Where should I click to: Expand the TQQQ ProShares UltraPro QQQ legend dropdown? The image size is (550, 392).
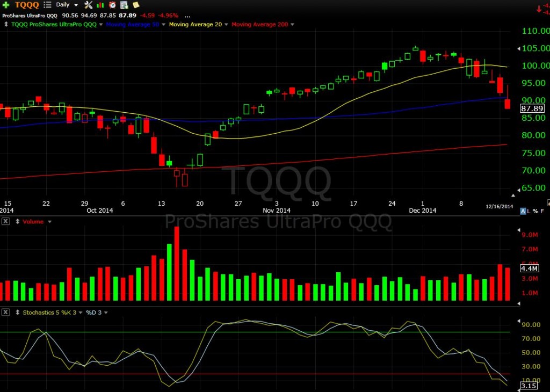pos(101,25)
